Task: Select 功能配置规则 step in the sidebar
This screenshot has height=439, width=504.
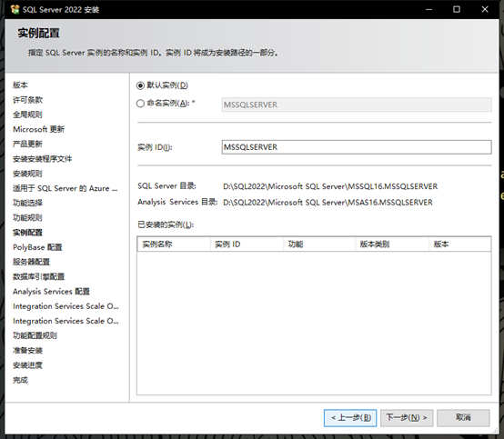Action: 35,336
